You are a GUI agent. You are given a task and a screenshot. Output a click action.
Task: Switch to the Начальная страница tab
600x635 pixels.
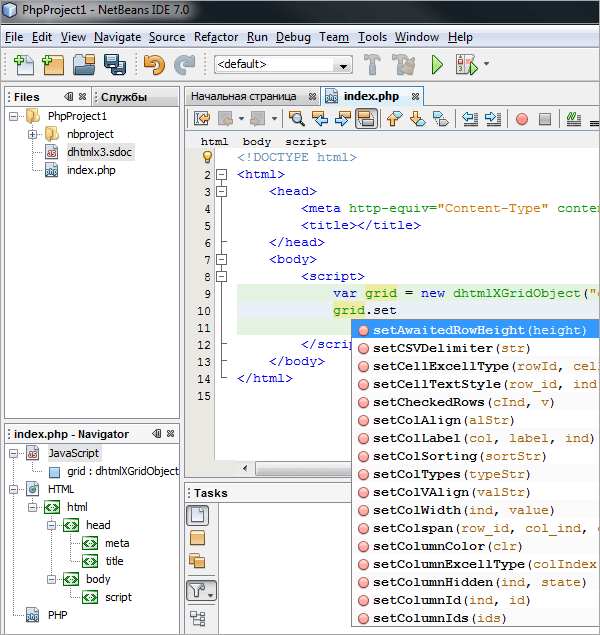click(x=243, y=96)
